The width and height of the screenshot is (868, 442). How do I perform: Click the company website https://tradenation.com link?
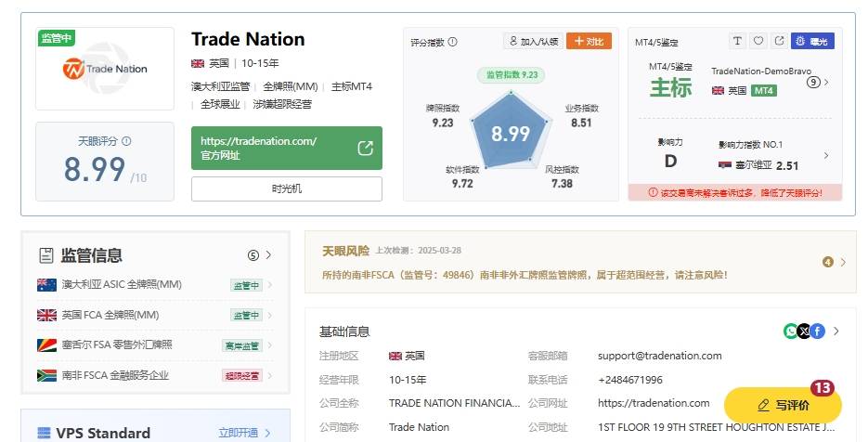(x=654, y=403)
